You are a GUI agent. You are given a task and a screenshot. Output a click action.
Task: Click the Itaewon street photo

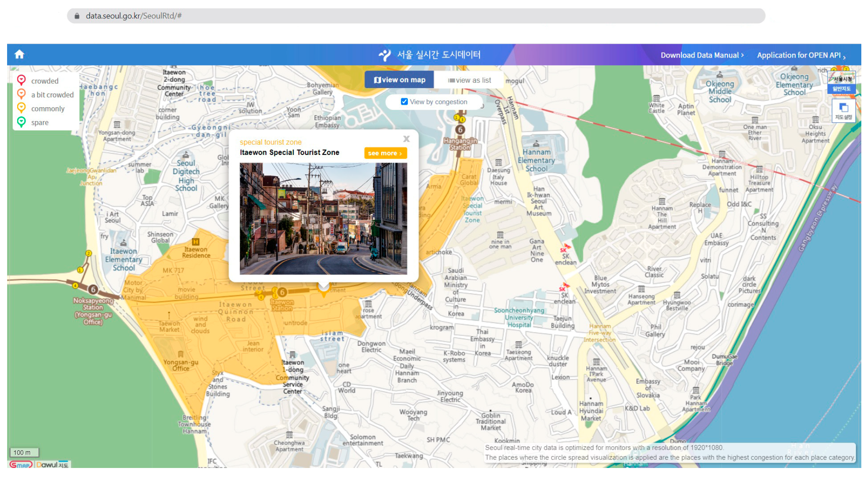click(x=323, y=218)
